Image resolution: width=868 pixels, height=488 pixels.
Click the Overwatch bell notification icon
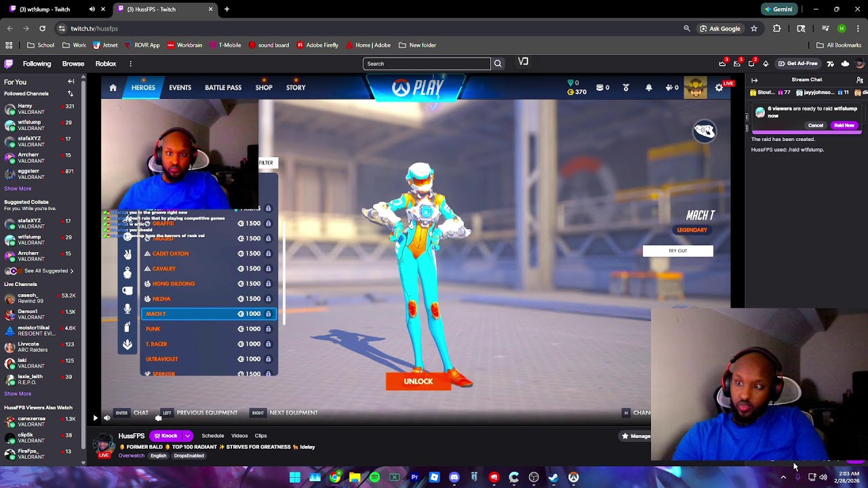(648, 87)
